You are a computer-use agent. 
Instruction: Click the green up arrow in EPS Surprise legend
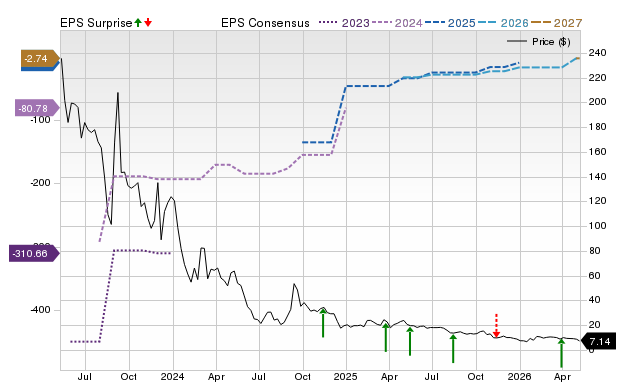pyautogui.click(x=138, y=22)
